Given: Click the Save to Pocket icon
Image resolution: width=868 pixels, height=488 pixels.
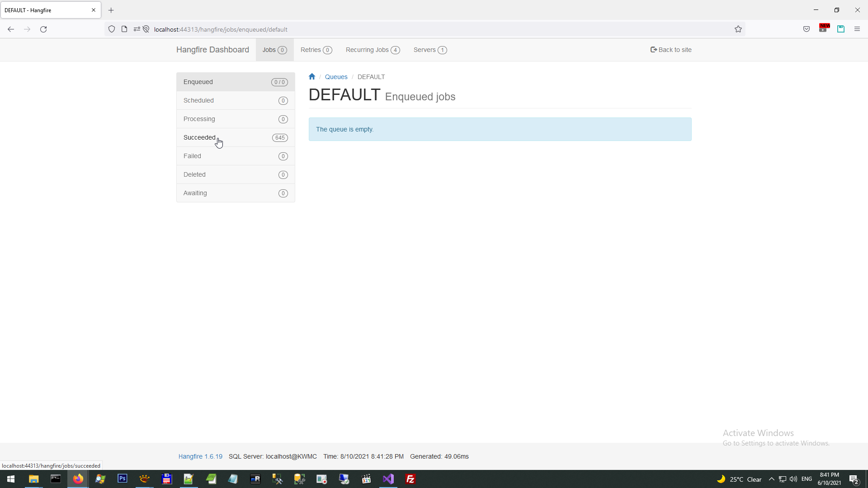Looking at the screenshot, I should 807,29.
